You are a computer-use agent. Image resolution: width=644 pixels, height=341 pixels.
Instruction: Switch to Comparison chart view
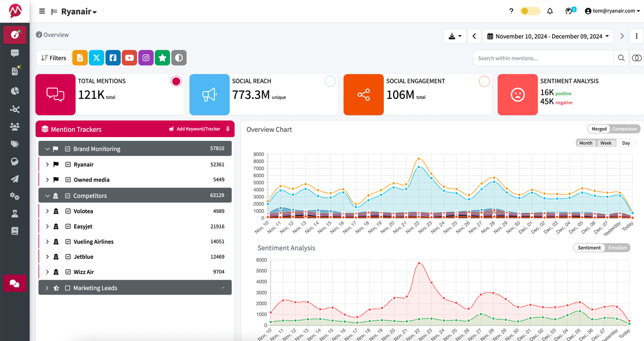click(x=625, y=129)
